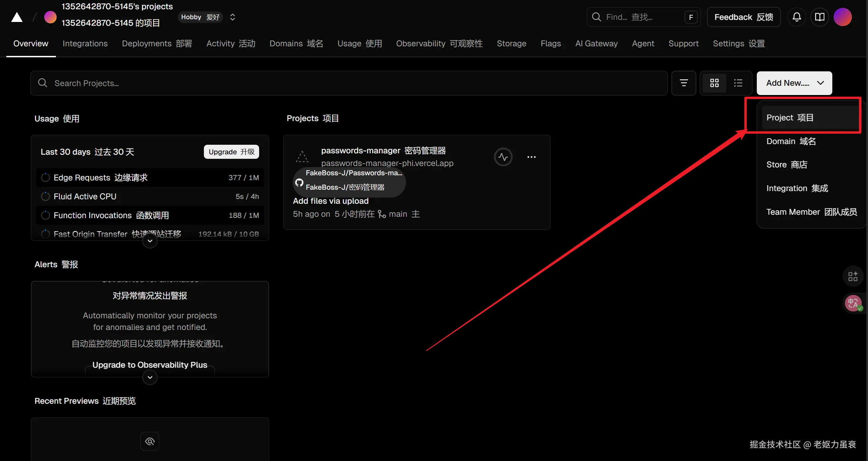Switch to list view layout
This screenshot has width=868, height=461.
[738, 83]
